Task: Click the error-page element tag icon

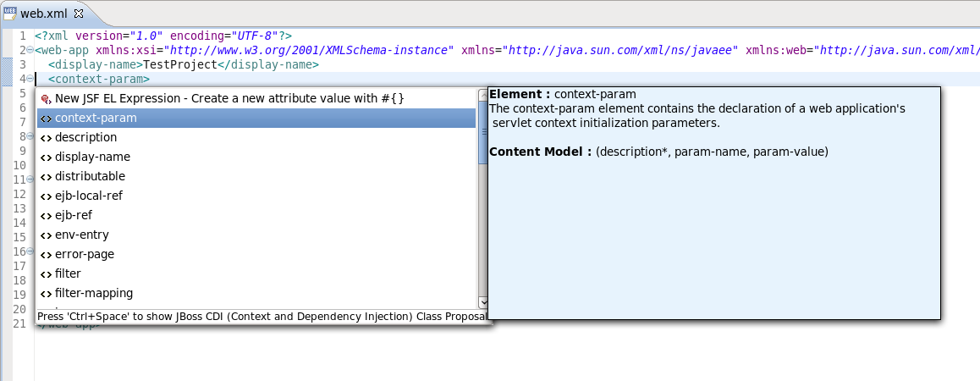Action: (46, 255)
